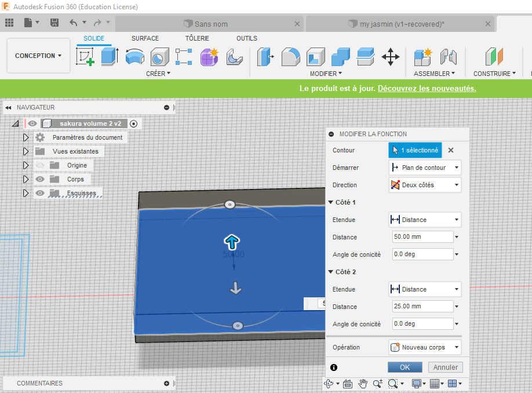Click the Zoom tool icon
Image resolution: width=532 pixels, height=393 pixels.
click(378, 384)
